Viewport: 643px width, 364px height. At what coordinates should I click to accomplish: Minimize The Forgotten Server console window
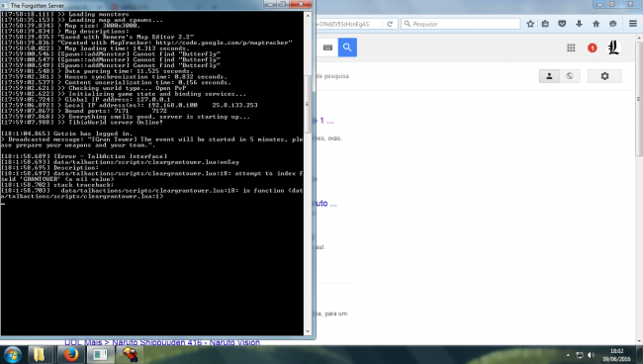point(269,4)
